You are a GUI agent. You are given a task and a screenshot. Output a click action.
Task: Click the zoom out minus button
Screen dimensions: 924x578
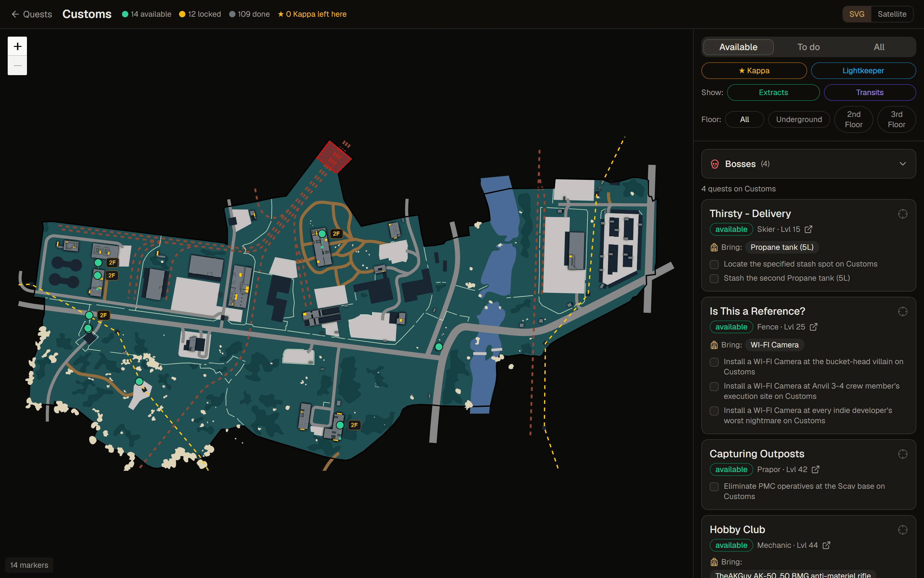(x=17, y=66)
